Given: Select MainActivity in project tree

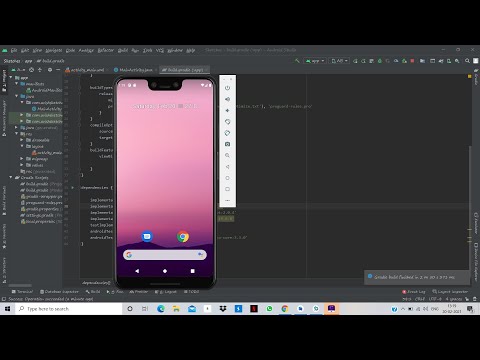Looking at the screenshot, I should (x=47, y=109).
